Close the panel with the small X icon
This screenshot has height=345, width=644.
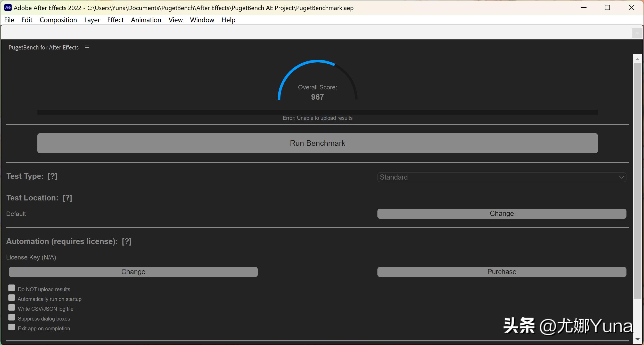pyautogui.click(x=637, y=33)
